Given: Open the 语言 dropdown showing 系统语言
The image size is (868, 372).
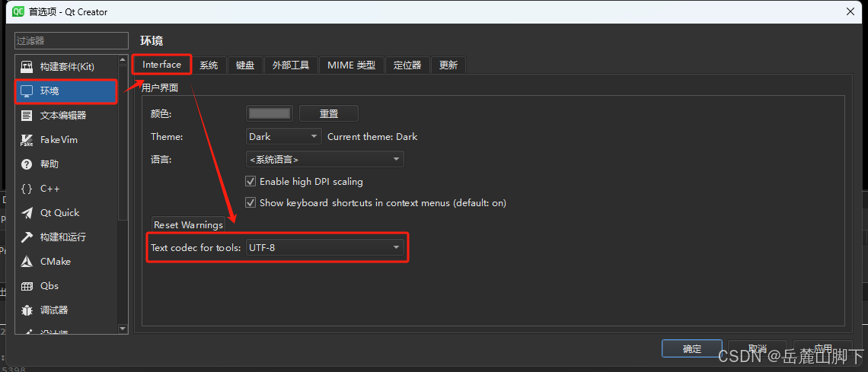Looking at the screenshot, I should 324,159.
